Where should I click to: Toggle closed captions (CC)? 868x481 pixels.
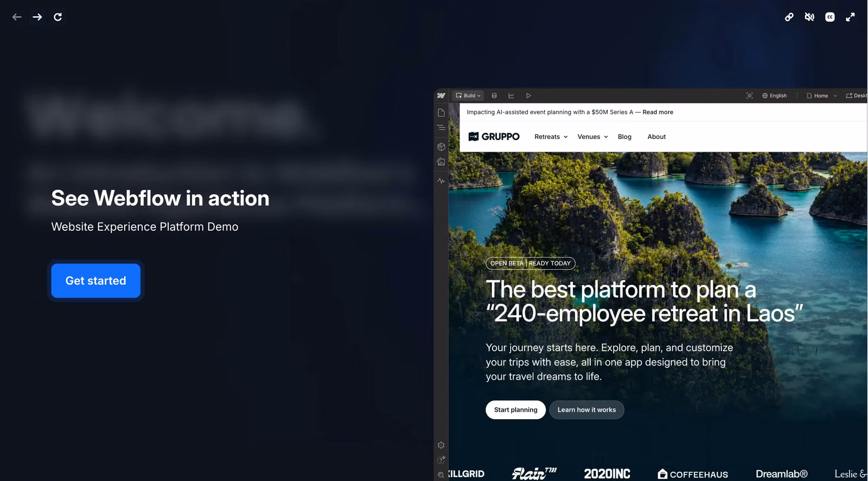[x=829, y=17]
